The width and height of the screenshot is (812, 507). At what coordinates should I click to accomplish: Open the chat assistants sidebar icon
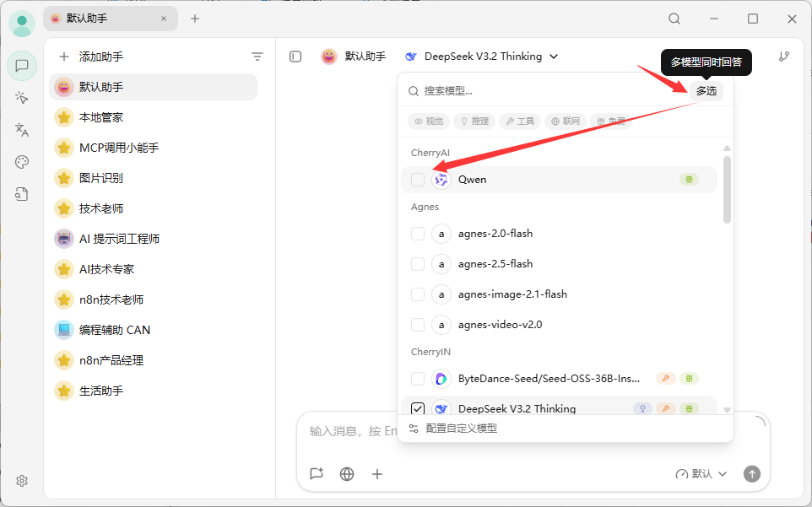(22, 66)
